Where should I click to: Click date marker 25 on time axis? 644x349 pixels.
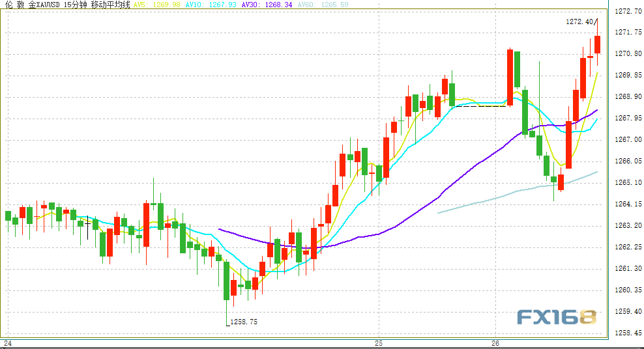[x=379, y=343]
